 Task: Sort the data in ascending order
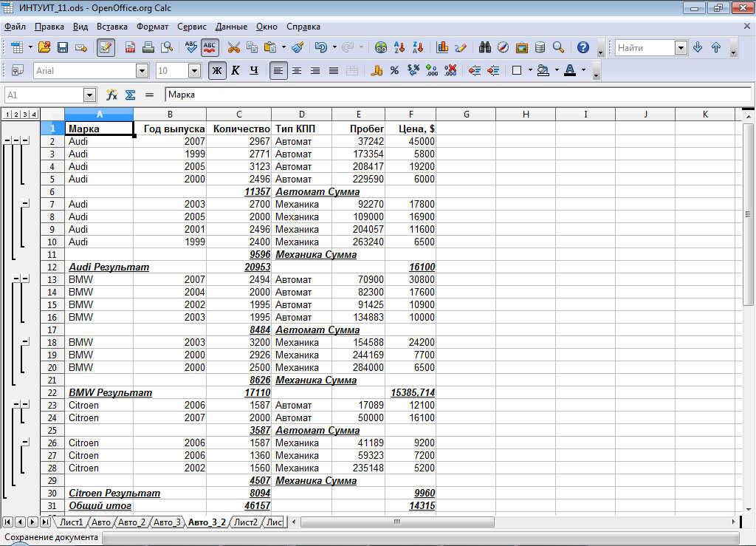click(399, 47)
